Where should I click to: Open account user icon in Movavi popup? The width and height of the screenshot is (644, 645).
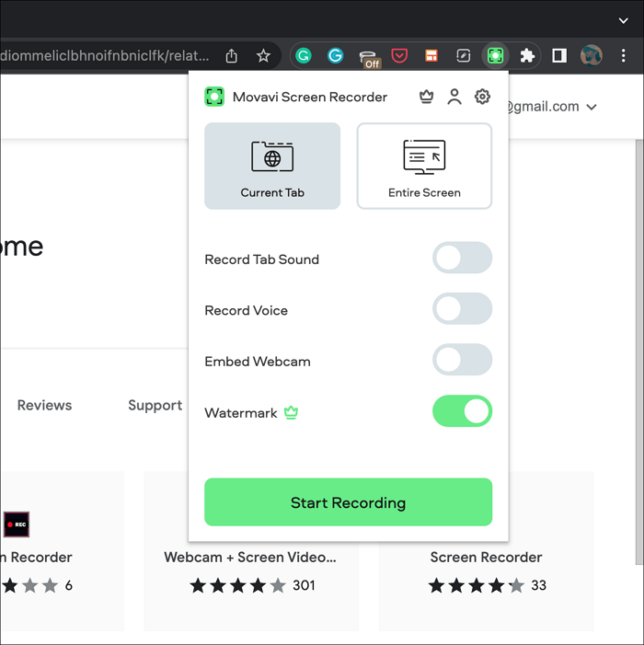pyautogui.click(x=454, y=97)
